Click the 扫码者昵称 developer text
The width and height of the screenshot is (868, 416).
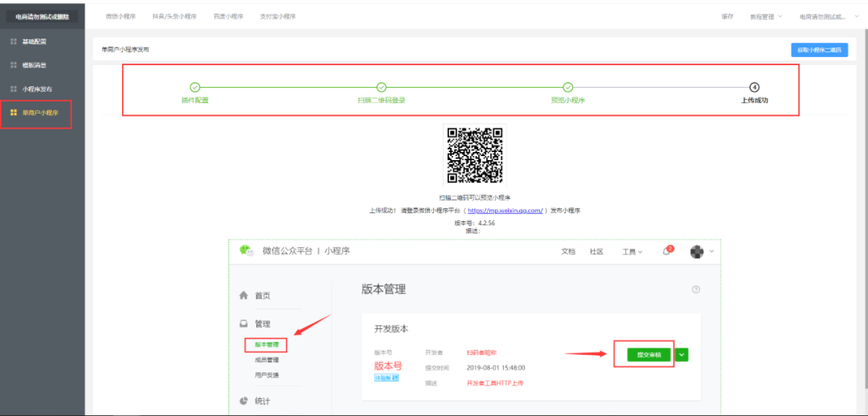(x=481, y=352)
